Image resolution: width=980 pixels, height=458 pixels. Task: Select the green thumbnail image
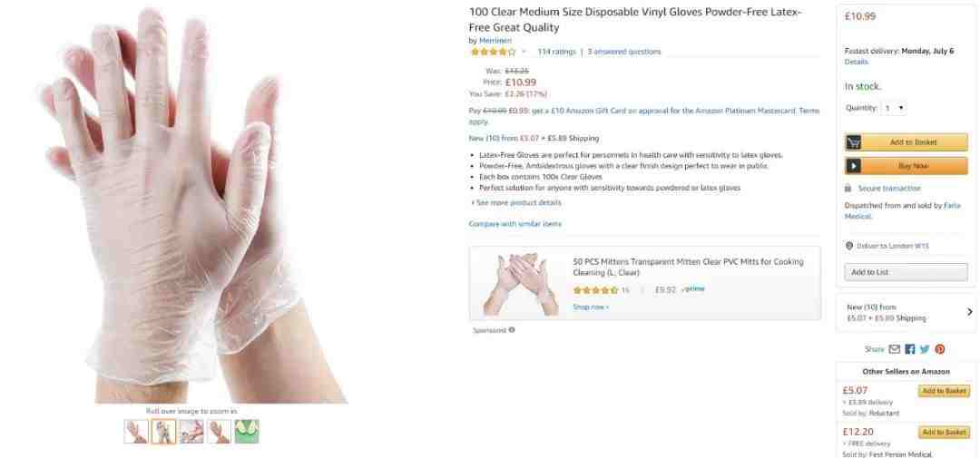point(246,431)
